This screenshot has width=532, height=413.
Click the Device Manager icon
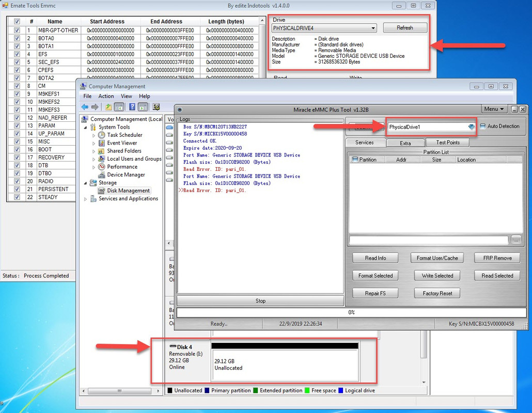point(101,174)
